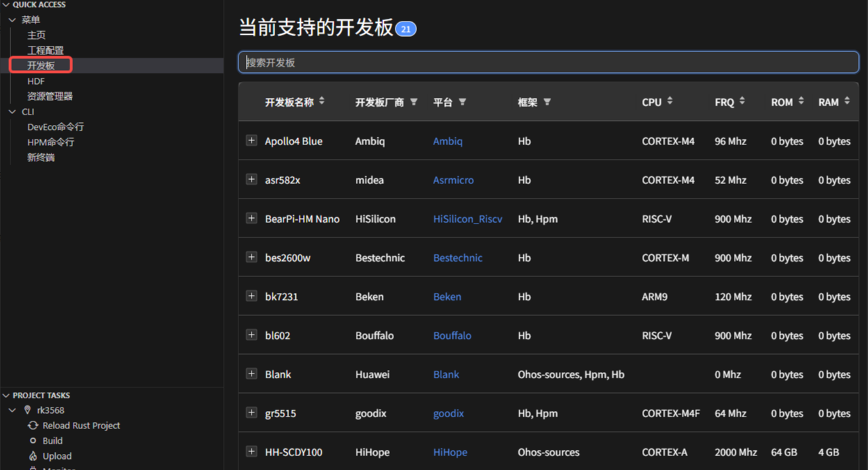Collapse the rk3568 project tree node

click(x=13, y=410)
